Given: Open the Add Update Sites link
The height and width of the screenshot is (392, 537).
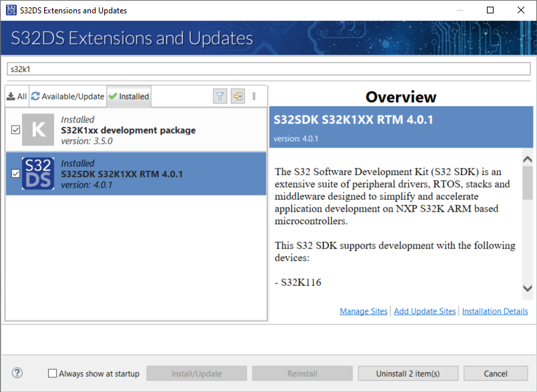Looking at the screenshot, I should click(425, 311).
